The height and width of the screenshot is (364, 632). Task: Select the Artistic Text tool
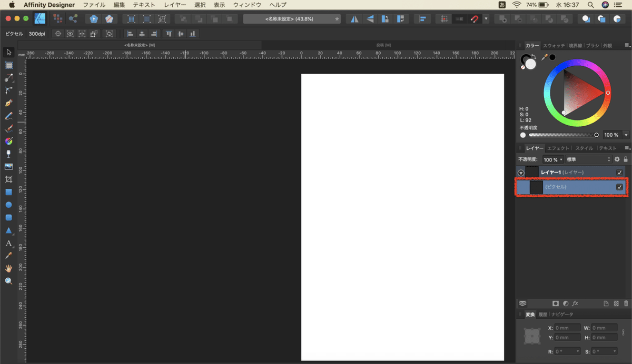click(8, 243)
